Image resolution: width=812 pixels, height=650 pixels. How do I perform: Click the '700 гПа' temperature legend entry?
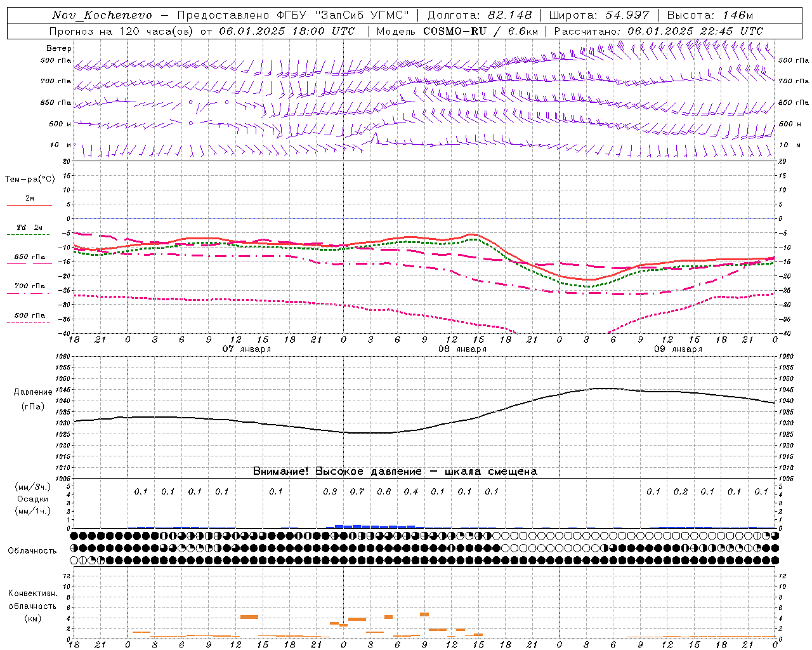30,286
